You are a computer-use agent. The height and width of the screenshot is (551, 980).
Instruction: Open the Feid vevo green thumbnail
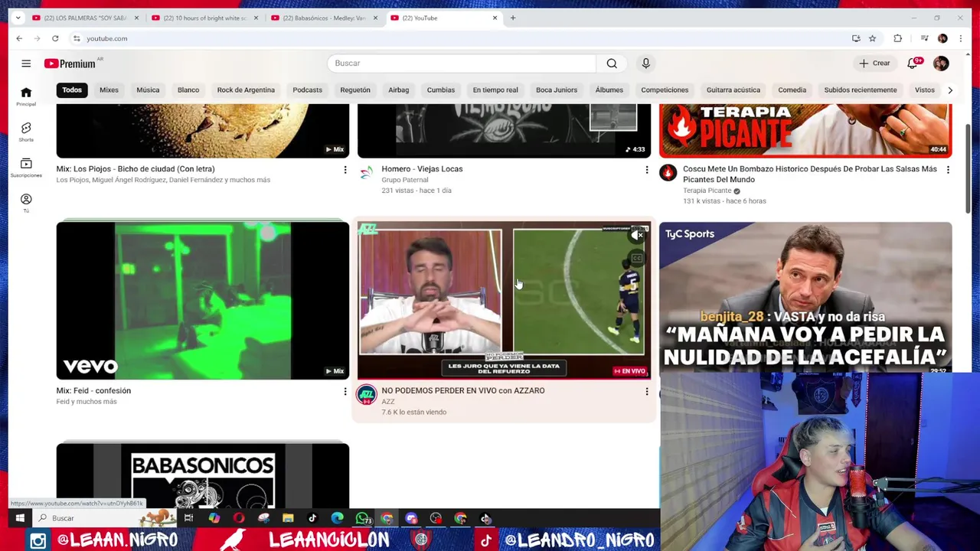click(x=203, y=301)
